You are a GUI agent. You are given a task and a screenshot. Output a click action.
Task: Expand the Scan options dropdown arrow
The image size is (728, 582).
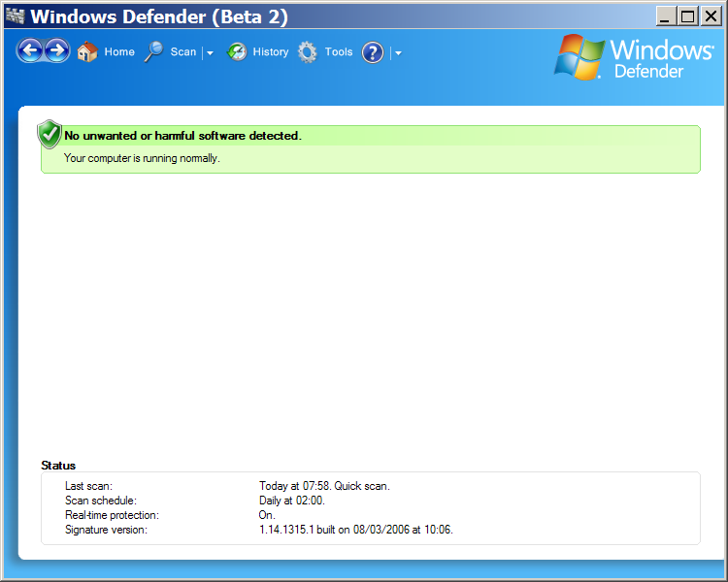(x=210, y=53)
